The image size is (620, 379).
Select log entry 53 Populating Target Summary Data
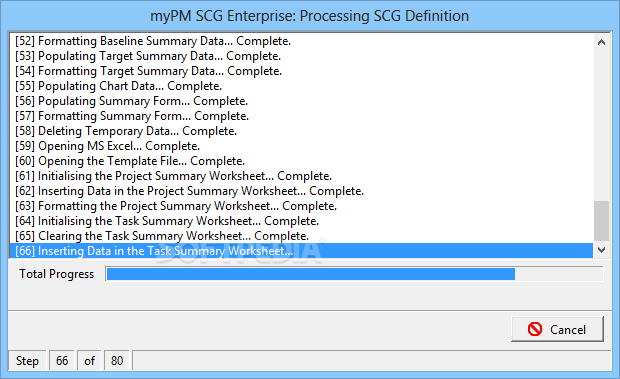pyautogui.click(x=301, y=56)
